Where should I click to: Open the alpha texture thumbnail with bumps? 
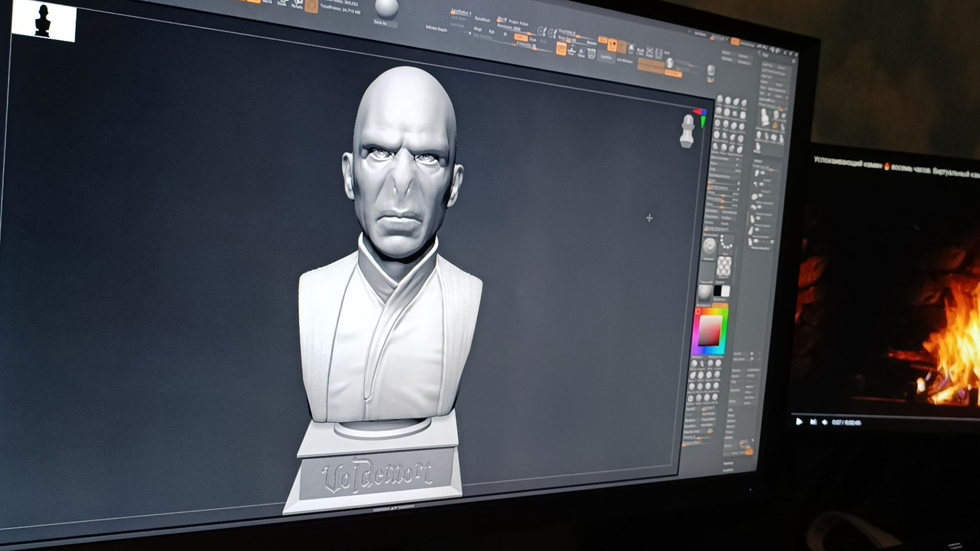[x=724, y=267]
